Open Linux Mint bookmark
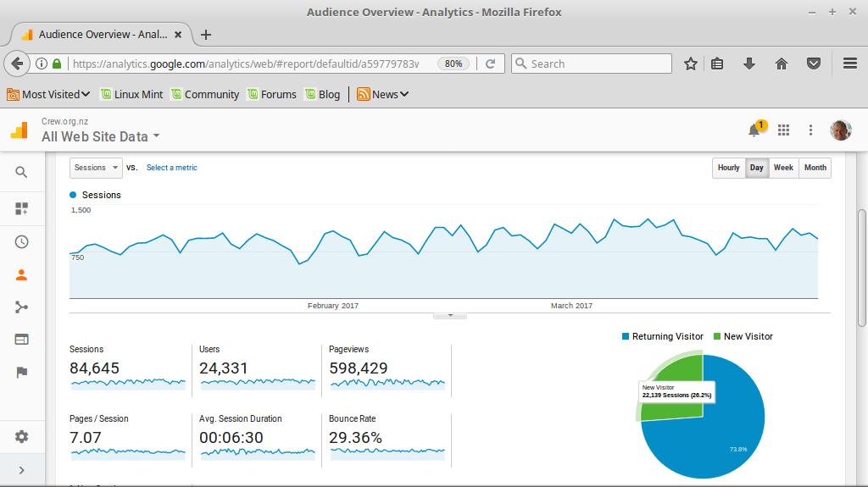Screen dimensions: 868x487 pyautogui.click(x=131, y=95)
